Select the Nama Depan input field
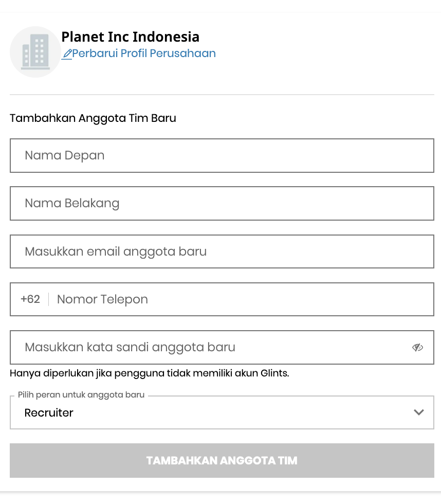Viewport: 441px width, 504px height. pyautogui.click(x=222, y=155)
